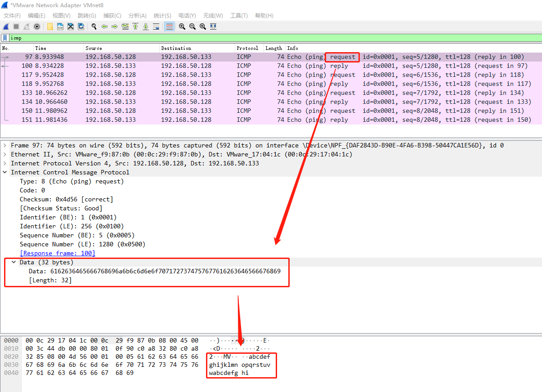Toggle packet colorization in toolbar

tap(169, 27)
